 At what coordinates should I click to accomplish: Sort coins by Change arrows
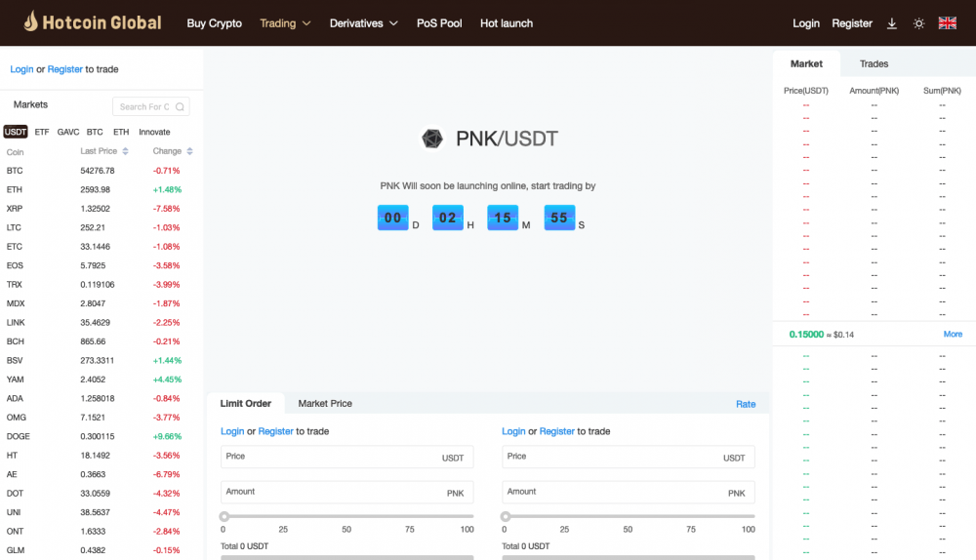(189, 151)
